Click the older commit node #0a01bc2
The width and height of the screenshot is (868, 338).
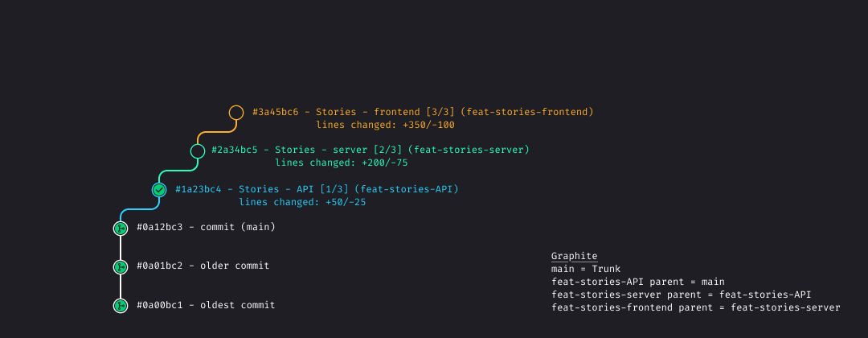pos(121,267)
